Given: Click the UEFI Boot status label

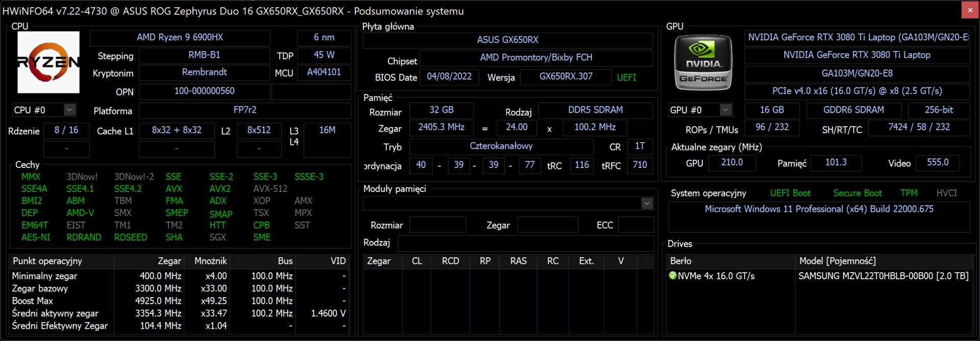Looking at the screenshot, I should coord(790,193).
